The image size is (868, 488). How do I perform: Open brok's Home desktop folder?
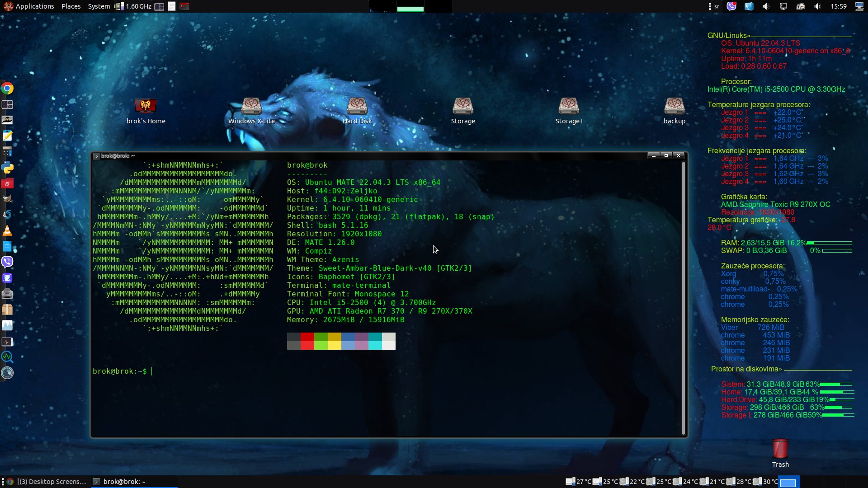146,107
